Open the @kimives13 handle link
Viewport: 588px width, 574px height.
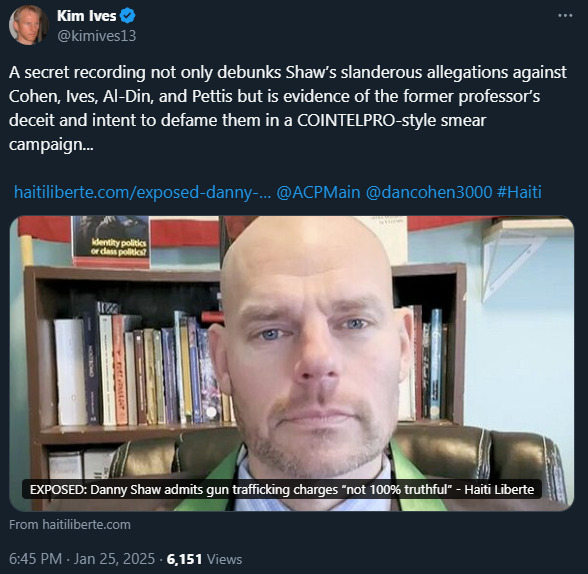click(96, 36)
